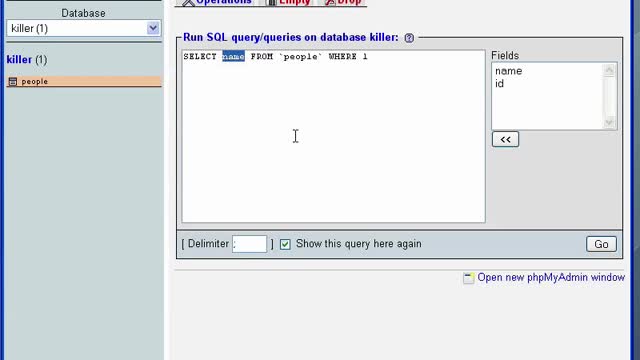
Task: Open SQL query help icon
Action: [409, 38]
